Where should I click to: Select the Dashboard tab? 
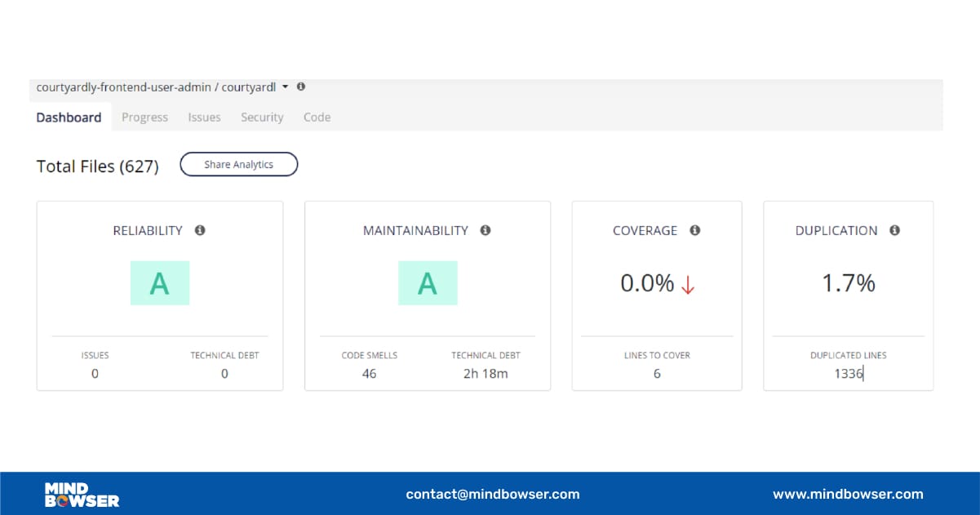pyautogui.click(x=69, y=117)
